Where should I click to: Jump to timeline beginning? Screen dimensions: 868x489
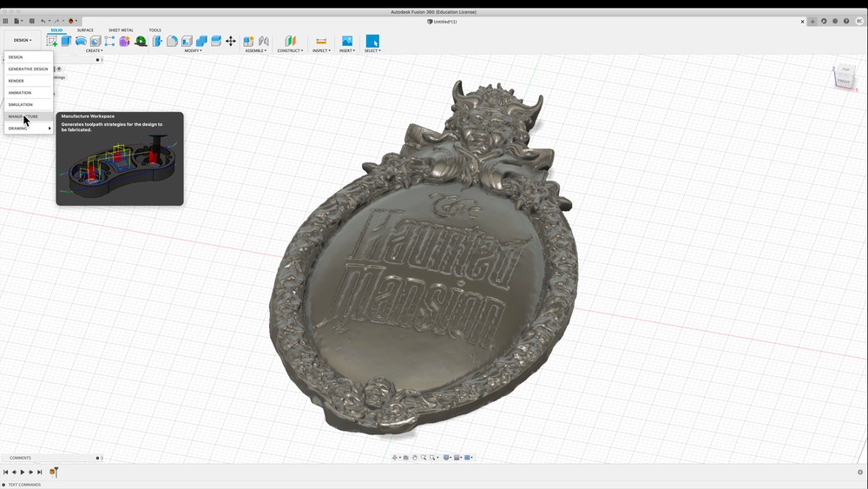tap(5, 472)
